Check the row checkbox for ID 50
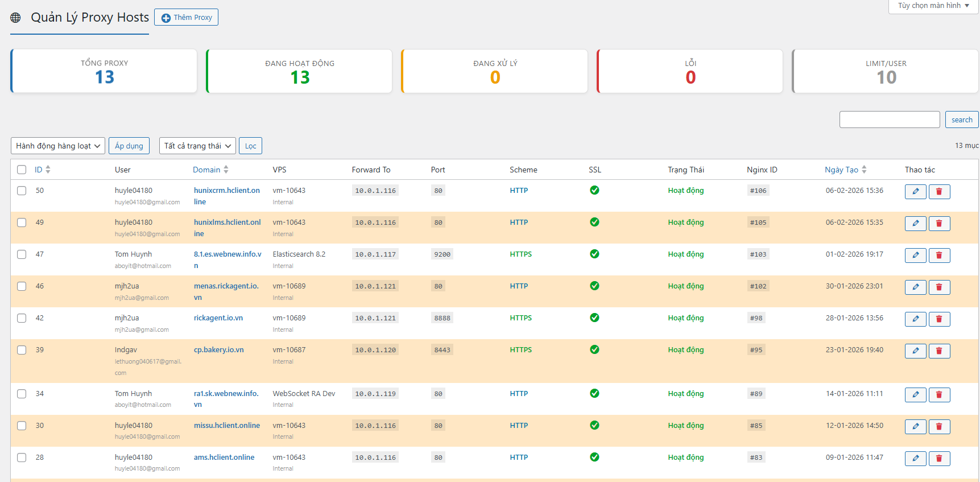The image size is (980, 482). [22, 191]
